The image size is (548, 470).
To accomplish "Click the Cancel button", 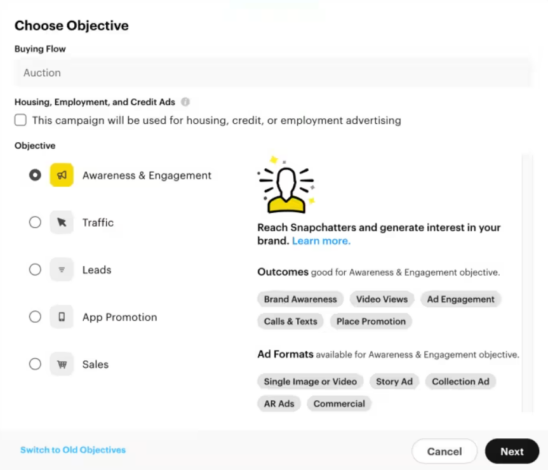I will point(444,451).
